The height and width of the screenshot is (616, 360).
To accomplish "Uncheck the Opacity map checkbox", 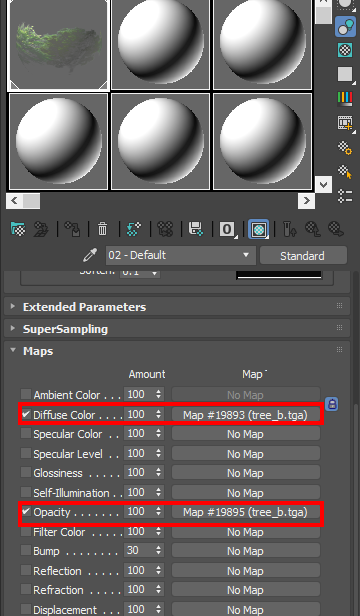I will tap(26, 512).
